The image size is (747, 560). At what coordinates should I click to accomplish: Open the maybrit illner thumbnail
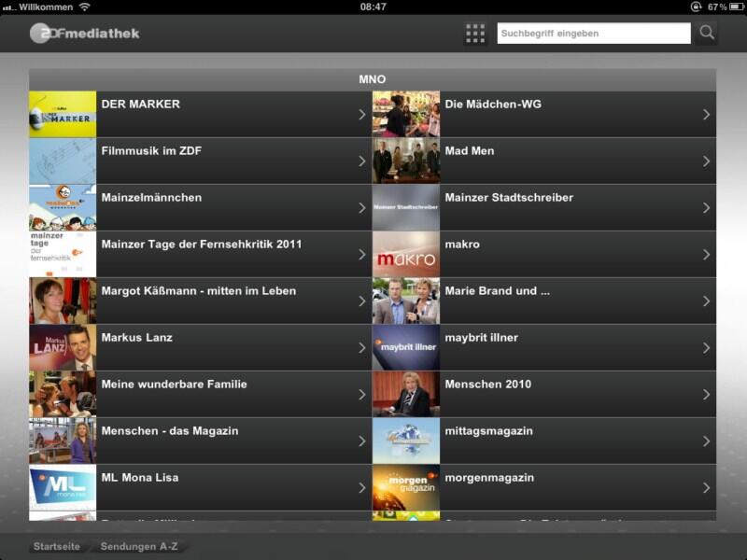pyautogui.click(x=406, y=347)
